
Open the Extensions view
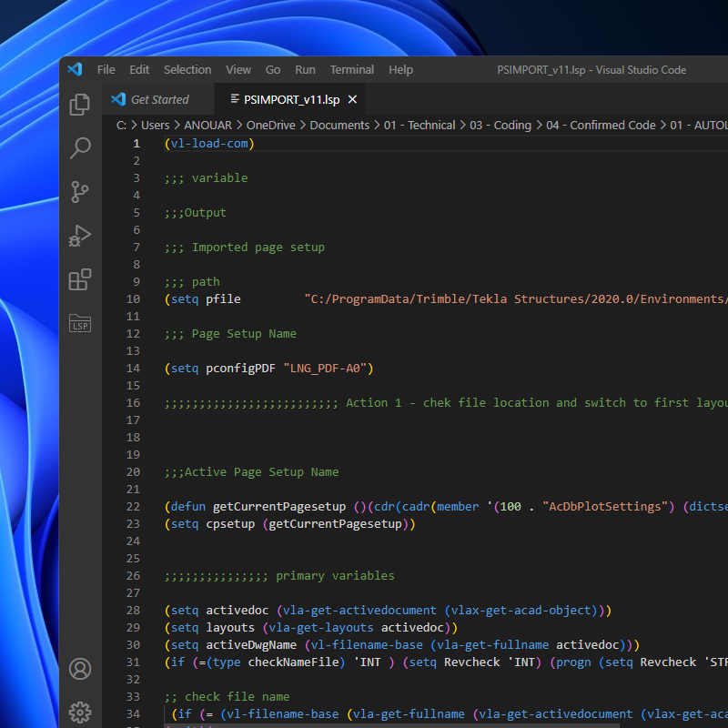pos(80,279)
